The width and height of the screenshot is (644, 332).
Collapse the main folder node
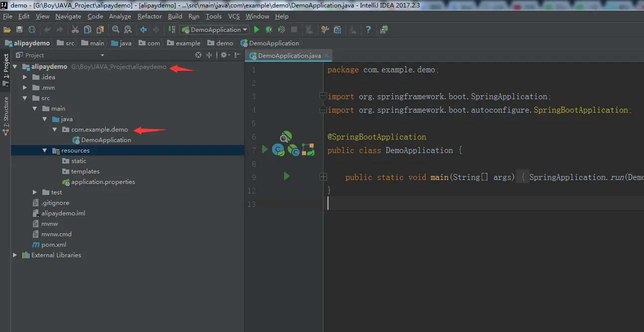(35, 109)
